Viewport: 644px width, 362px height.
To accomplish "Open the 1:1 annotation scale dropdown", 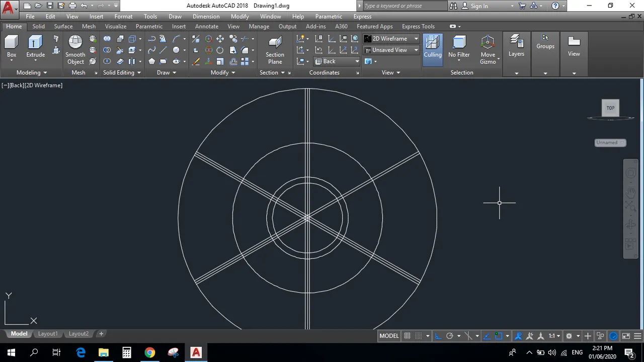I will click(x=554, y=336).
